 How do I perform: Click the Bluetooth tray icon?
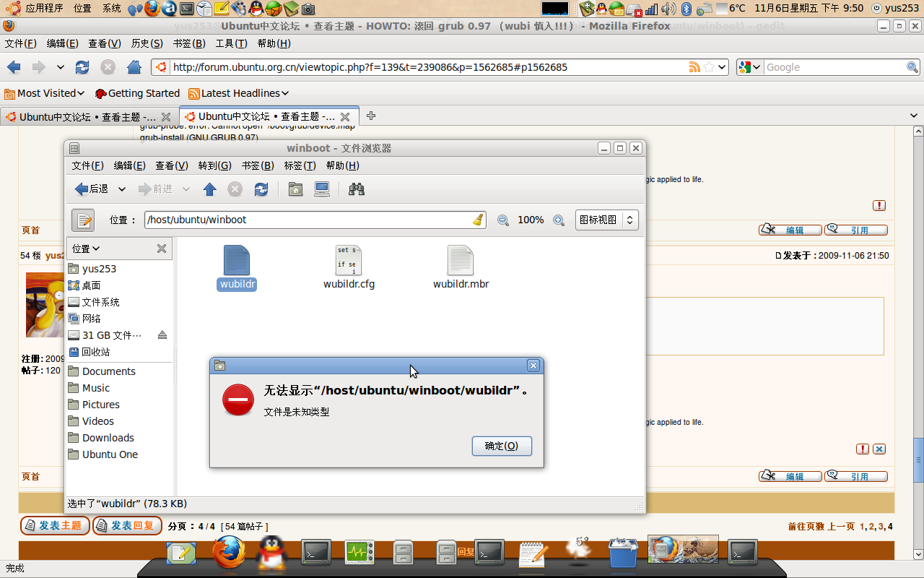687,9
